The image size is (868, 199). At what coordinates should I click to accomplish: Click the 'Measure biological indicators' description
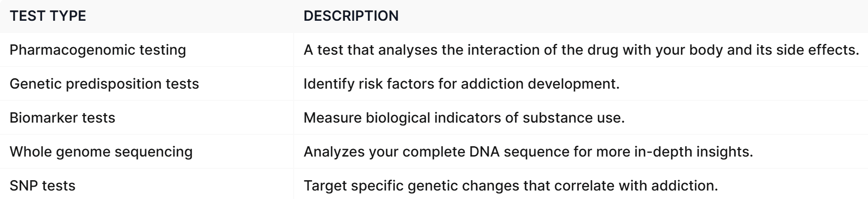[464, 118]
